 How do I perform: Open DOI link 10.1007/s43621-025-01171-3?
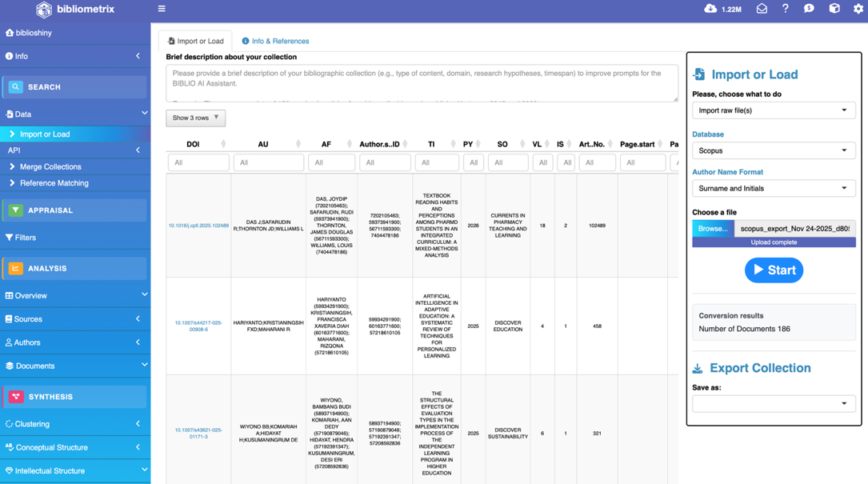pos(198,434)
